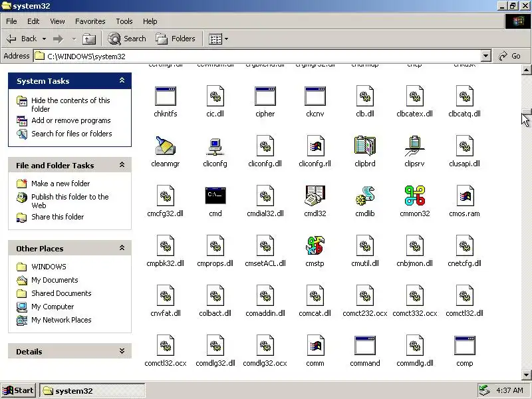The image size is (532, 399).
Task: Select the comm file icon
Action: pos(315,345)
